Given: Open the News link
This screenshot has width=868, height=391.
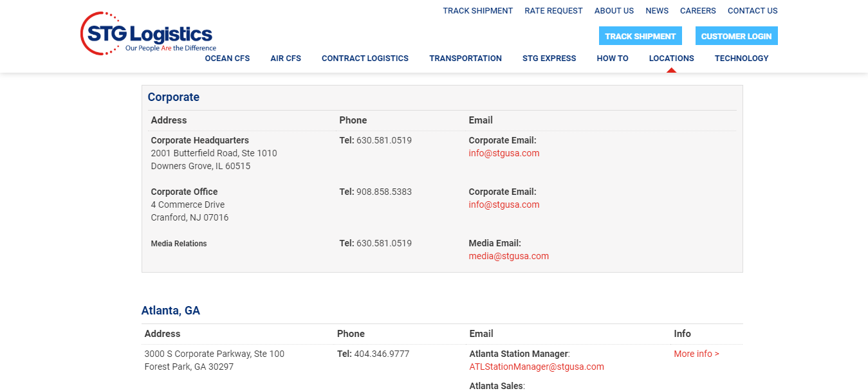Looking at the screenshot, I should point(657,11).
